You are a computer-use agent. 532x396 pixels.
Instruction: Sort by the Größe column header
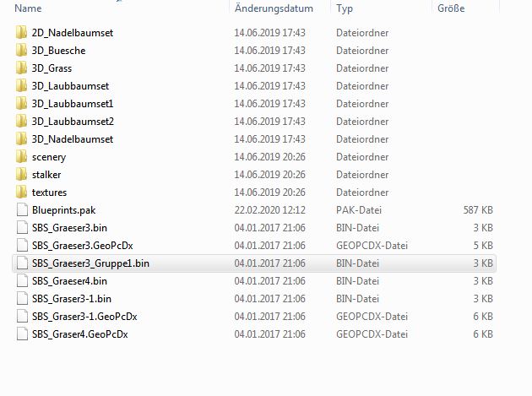[451, 8]
